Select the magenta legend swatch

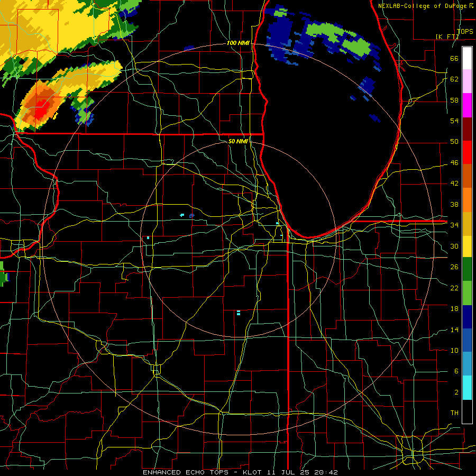tap(467, 105)
